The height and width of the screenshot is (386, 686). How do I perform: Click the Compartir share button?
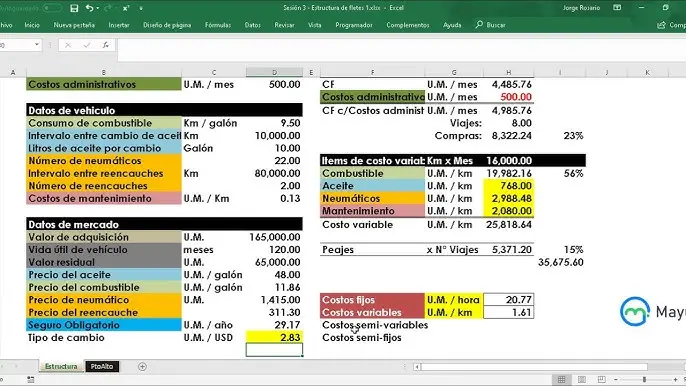tap(671, 25)
